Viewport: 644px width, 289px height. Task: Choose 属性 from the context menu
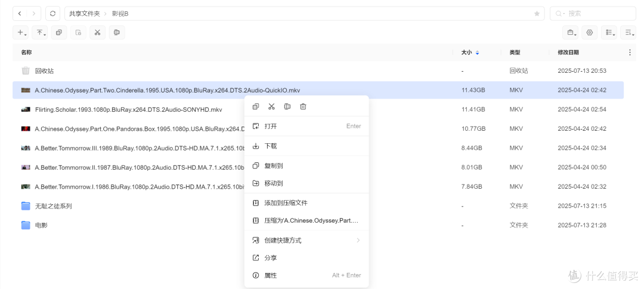click(306, 275)
